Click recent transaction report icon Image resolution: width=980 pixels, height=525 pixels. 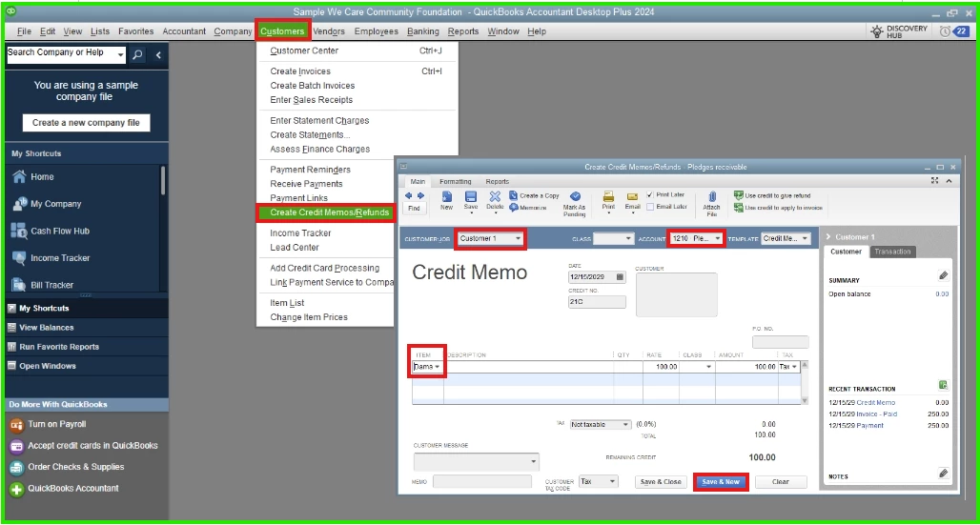point(944,385)
